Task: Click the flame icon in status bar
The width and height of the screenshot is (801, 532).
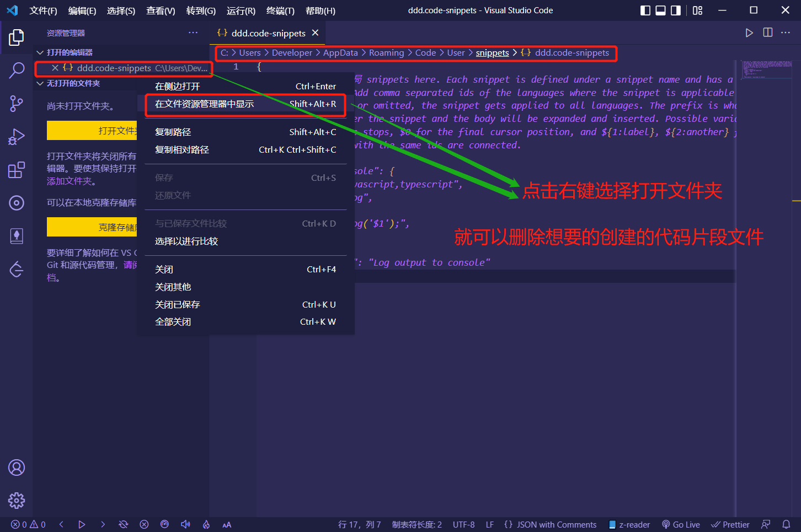Action: 206,525
